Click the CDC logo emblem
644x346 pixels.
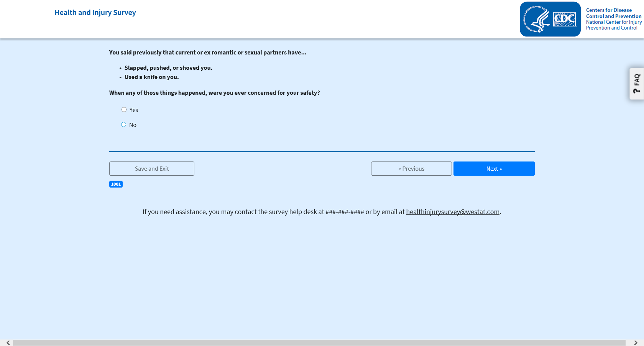(564, 19)
